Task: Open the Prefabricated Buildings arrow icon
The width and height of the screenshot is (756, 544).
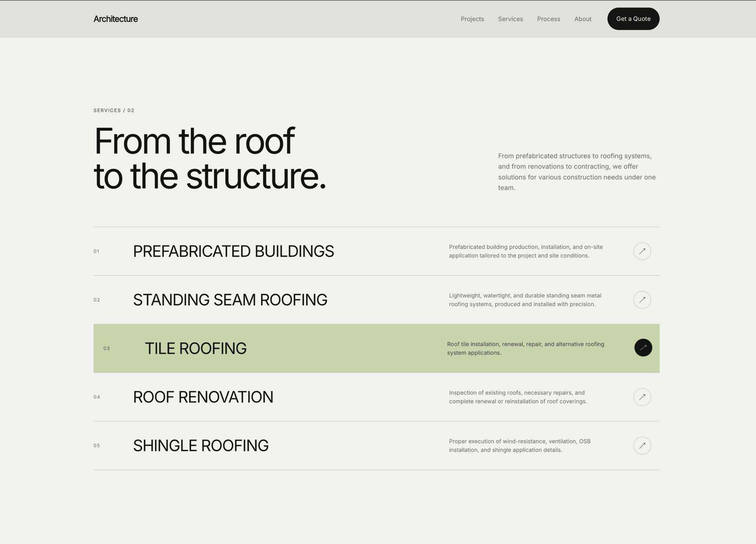Action: [642, 251]
